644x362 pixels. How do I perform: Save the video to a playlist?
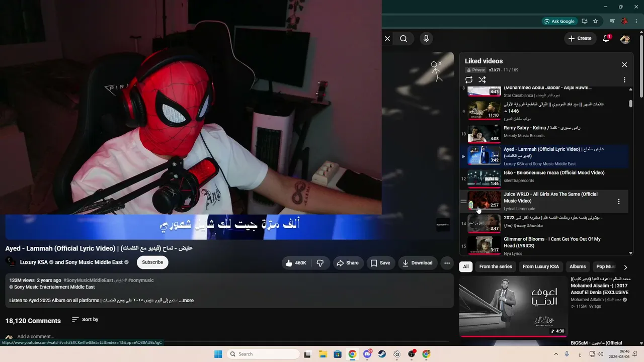point(380,263)
